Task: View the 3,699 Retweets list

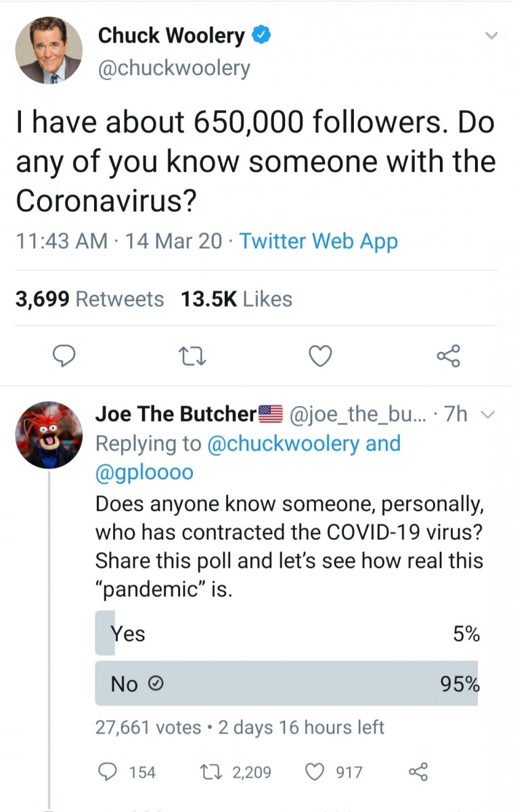Action: [x=89, y=299]
